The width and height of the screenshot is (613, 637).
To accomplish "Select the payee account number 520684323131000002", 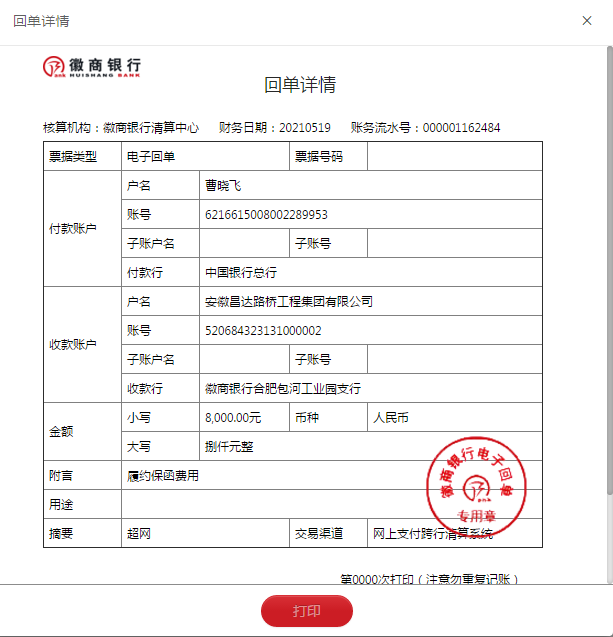I will point(263,331).
